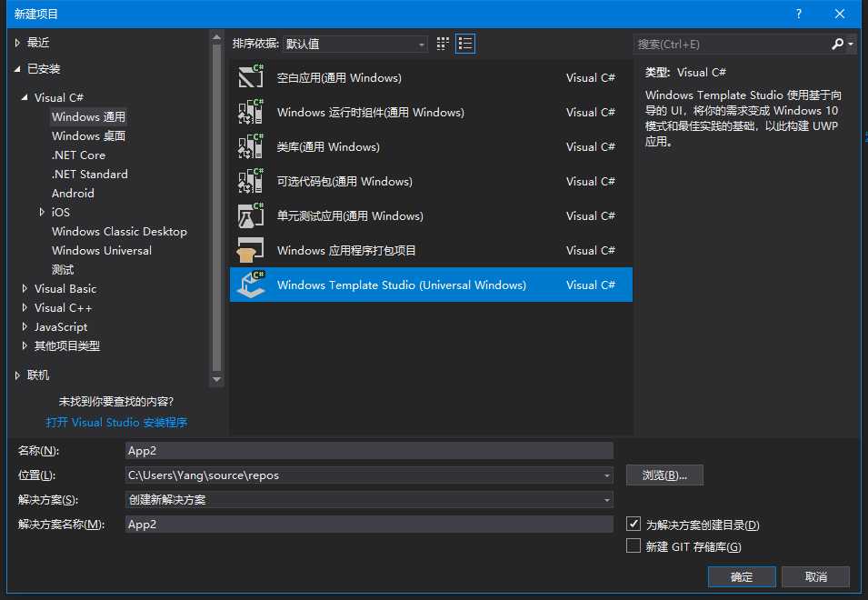
Task: Select Windows 运行时组件(通用 Windows) row
Action: [431, 112]
